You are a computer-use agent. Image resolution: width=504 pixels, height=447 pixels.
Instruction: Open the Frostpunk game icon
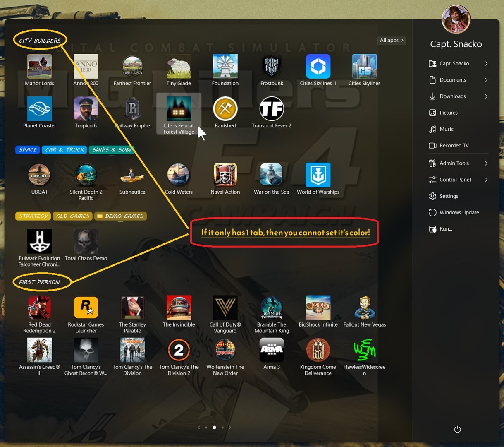click(x=272, y=67)
